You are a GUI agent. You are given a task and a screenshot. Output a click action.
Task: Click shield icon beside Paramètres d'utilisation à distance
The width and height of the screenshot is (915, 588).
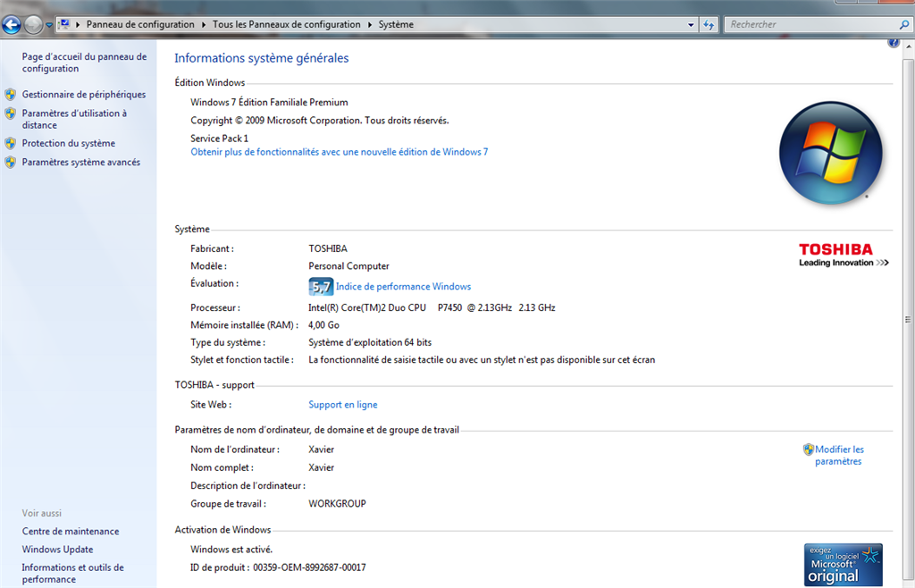tap(11, 113)
